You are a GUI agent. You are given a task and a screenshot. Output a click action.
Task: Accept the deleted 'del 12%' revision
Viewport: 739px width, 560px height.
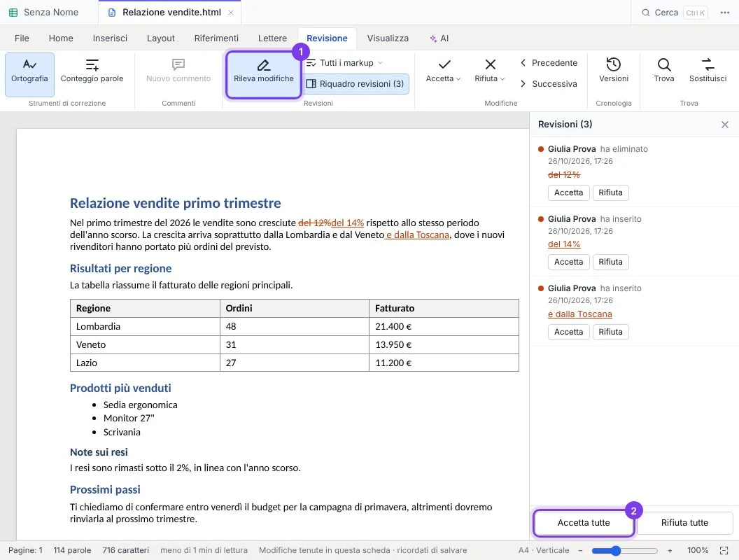pos(568,192)
